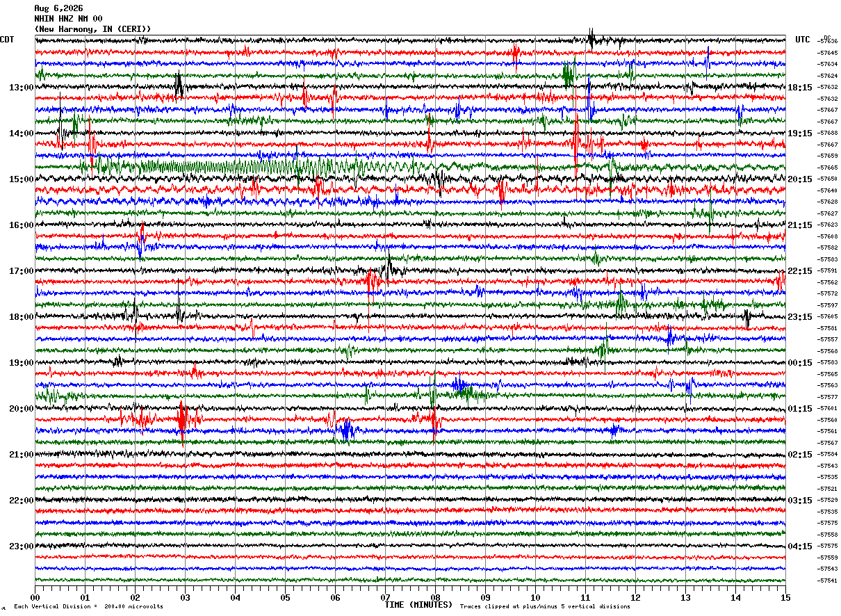841x616 pixels.
Task: Click the 14:00 CDT time label
Action: (x=22, y=133)
